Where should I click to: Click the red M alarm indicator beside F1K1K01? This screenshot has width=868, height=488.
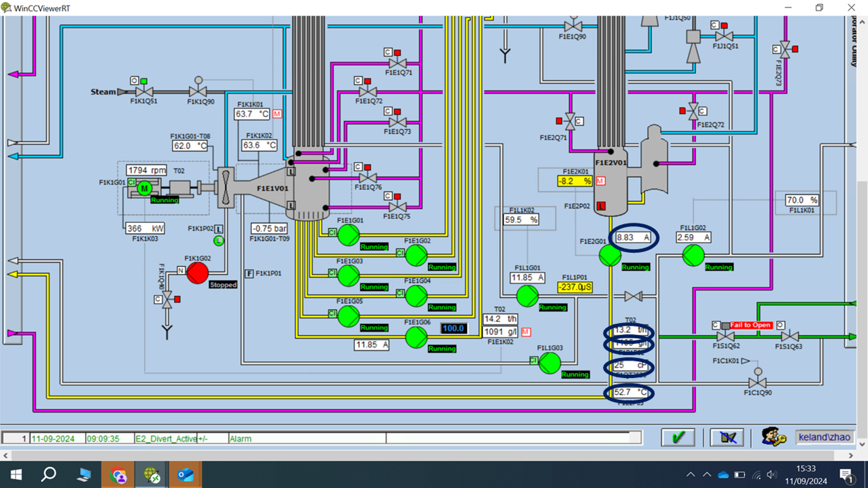pos(276,114)
